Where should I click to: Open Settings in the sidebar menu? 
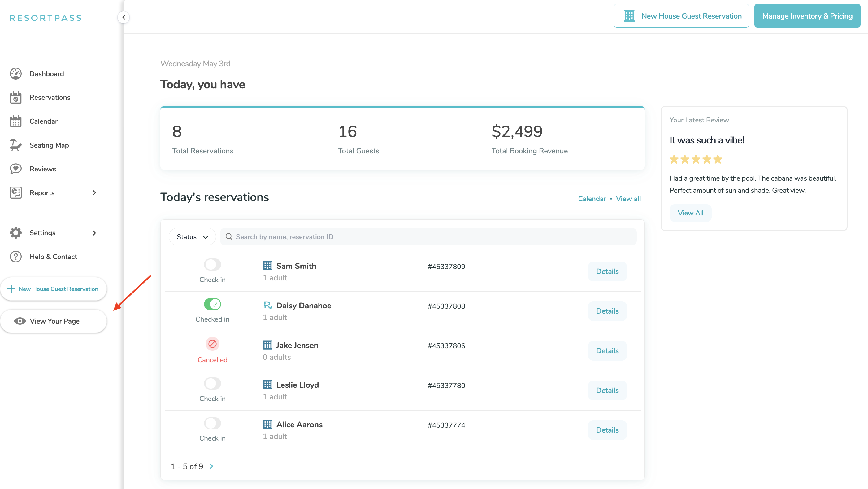(x=42, y=233)
